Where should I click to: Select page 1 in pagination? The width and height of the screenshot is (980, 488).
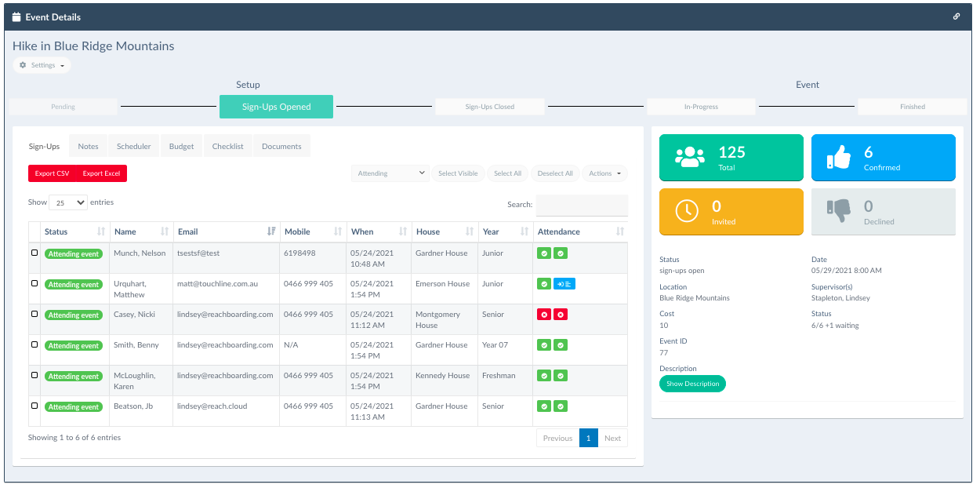click(589, 438)
